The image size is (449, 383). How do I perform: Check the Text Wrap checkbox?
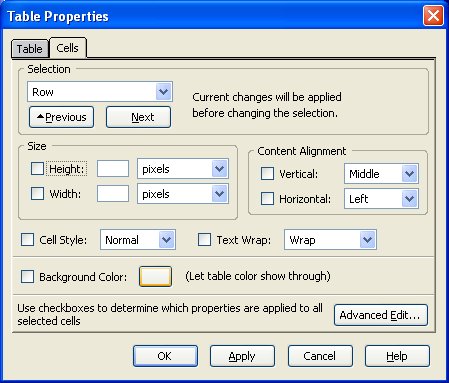tap(204, 239)
